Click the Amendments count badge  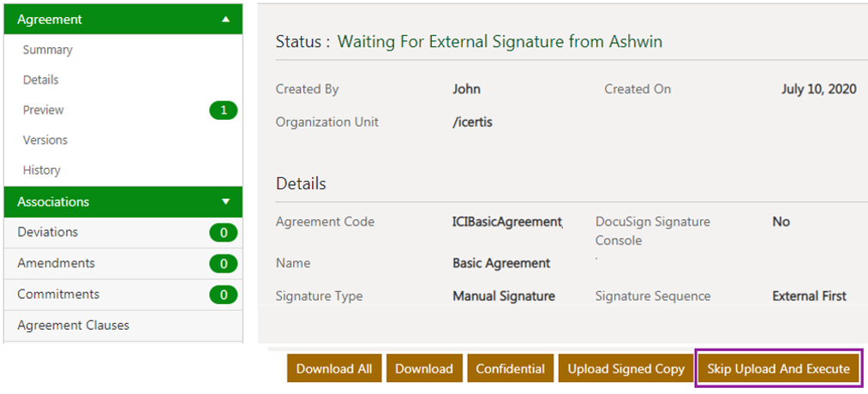(x=223, y=264)
